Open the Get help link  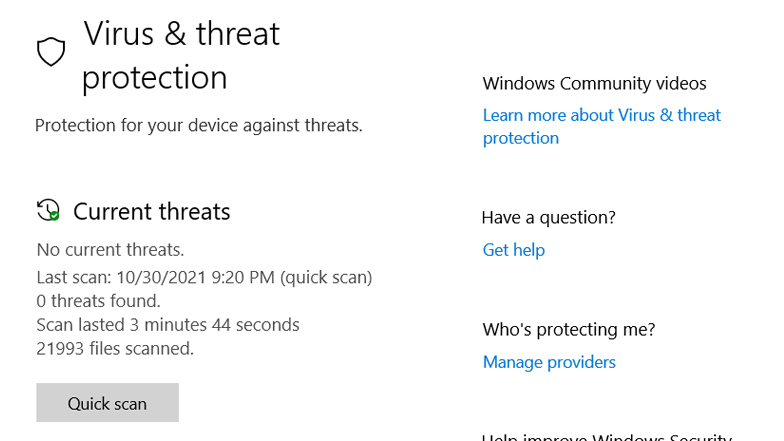tap(514, 250)
